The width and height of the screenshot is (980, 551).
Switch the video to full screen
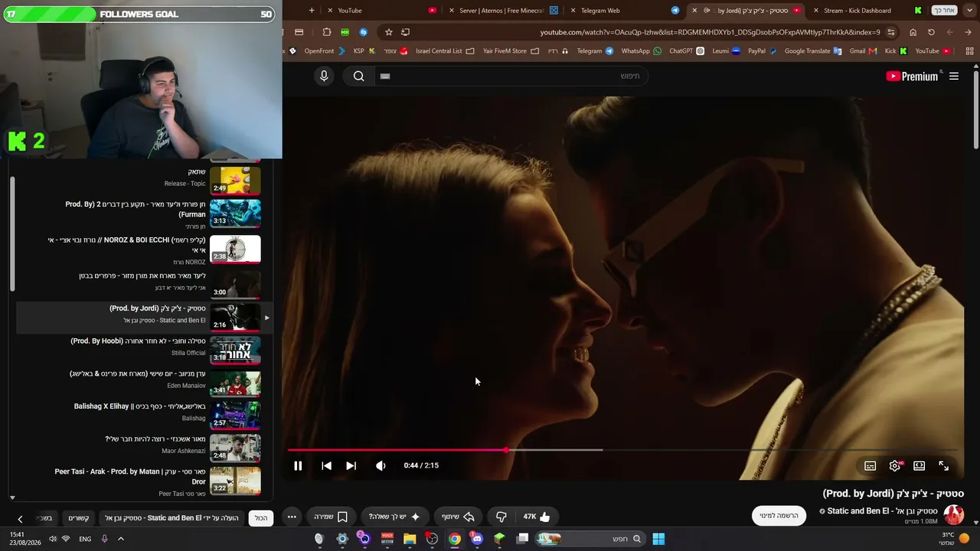(x=944, y=465)
